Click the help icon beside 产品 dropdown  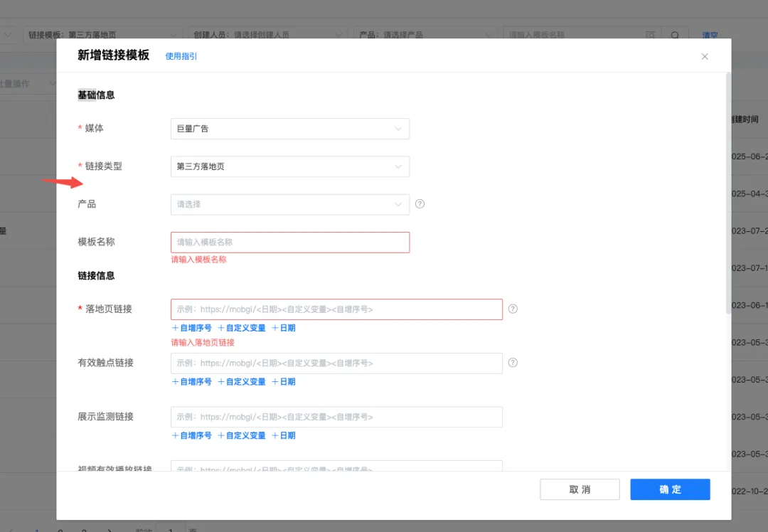[420, 204]
